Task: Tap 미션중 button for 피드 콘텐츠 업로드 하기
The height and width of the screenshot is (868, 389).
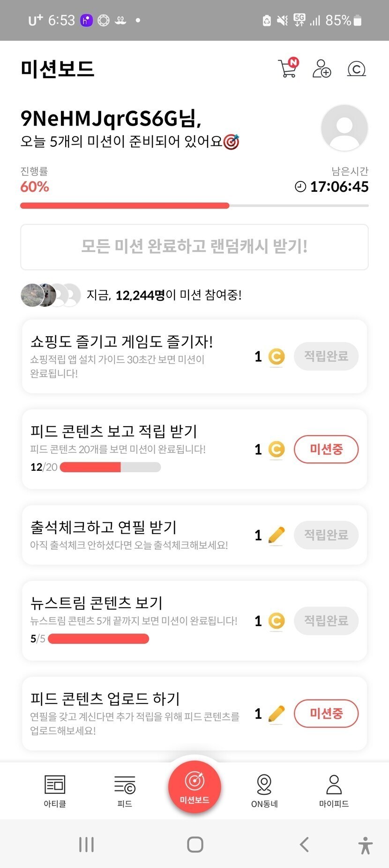Action: pyautogui.click(x=326, y=713)
